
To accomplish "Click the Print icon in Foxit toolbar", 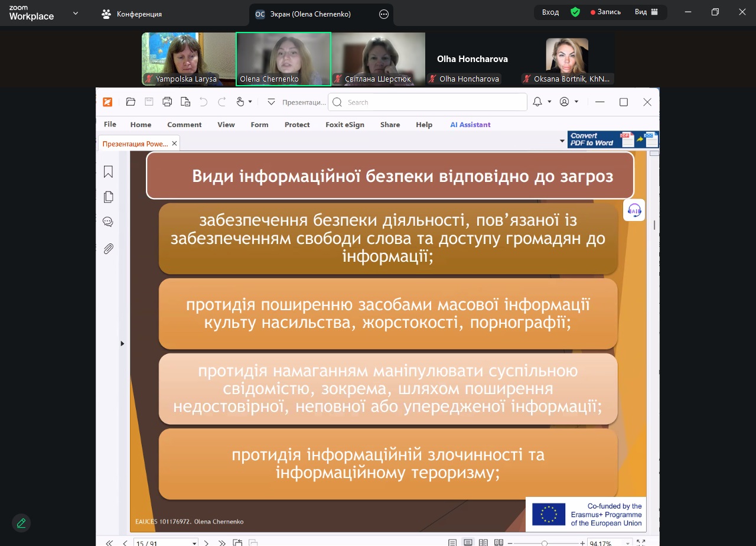I will [x=167, y=102].
